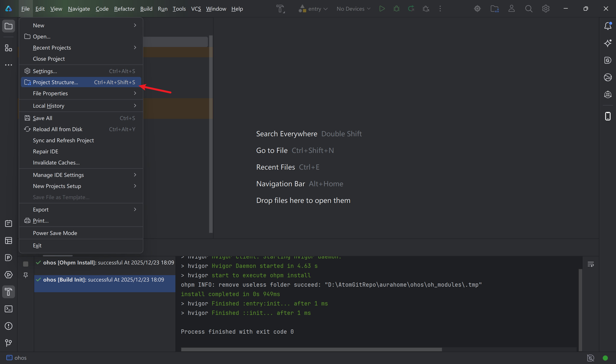The image size is (616, 364).
Task: Open the No Devices dropdown
Action: click(353, 9)
